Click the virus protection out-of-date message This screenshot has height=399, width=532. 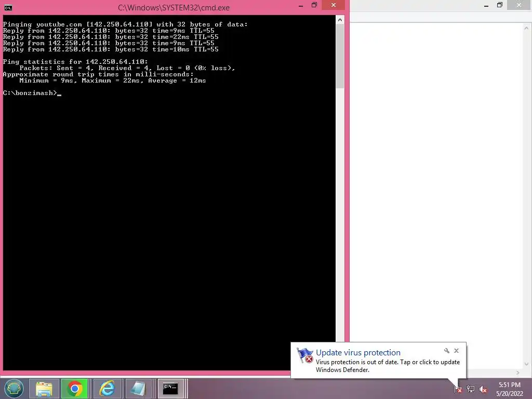388,366
